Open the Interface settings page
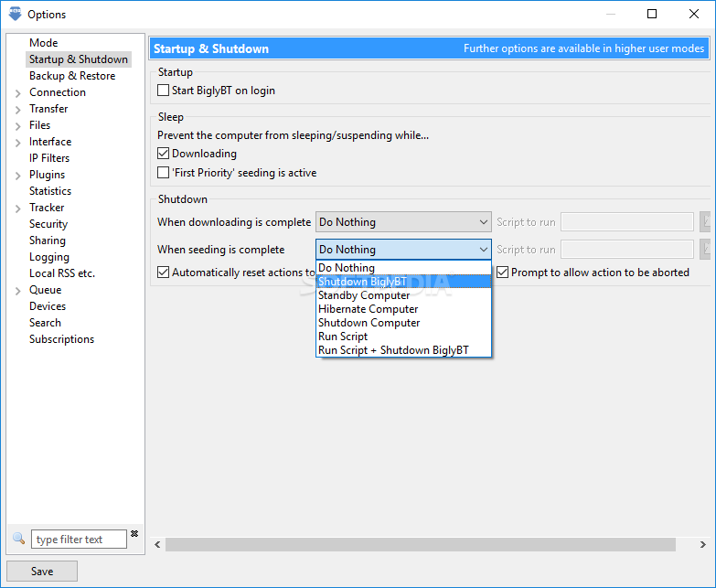Viewport: 716px width, 588px height. pyautogui.click(x=50, y=142)
